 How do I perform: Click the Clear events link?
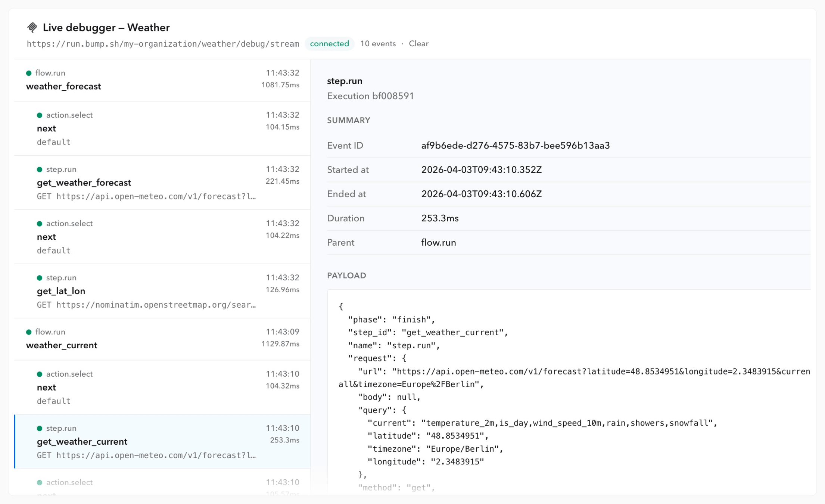(x=418, y=44)
